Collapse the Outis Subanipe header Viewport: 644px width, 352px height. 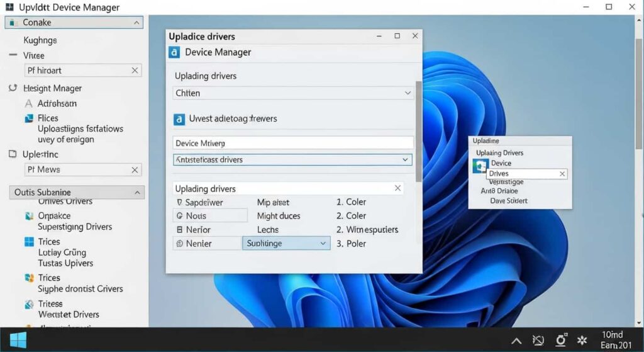pyautogui.click(x=77, y=192)
